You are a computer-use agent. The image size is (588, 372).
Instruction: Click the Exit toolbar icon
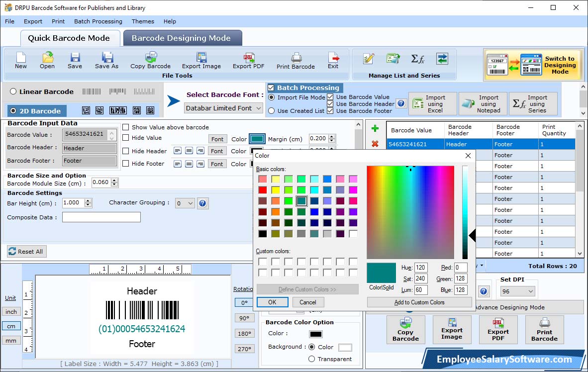click(x=333, y=61)
